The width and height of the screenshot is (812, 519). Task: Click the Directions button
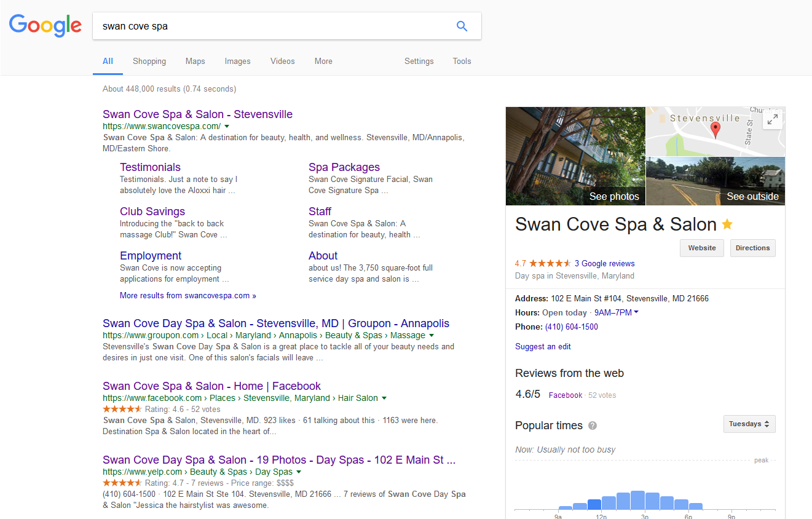click(x=753, y=248)
